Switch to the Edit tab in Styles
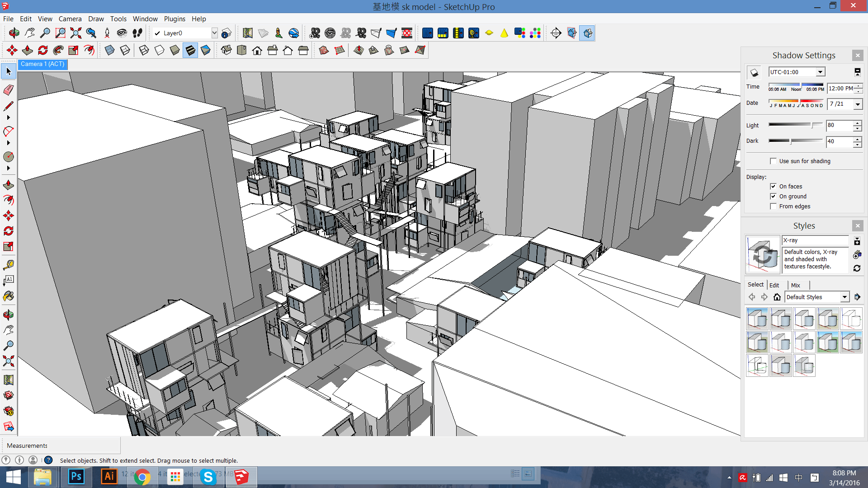Viewport: 868px width, 488px height. click(x=774, y=285)
